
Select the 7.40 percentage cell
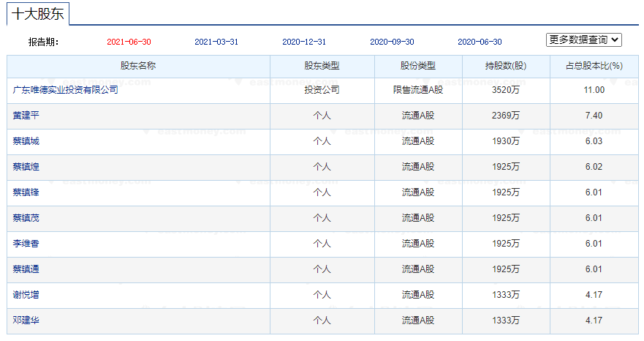[x=594, y=116]
